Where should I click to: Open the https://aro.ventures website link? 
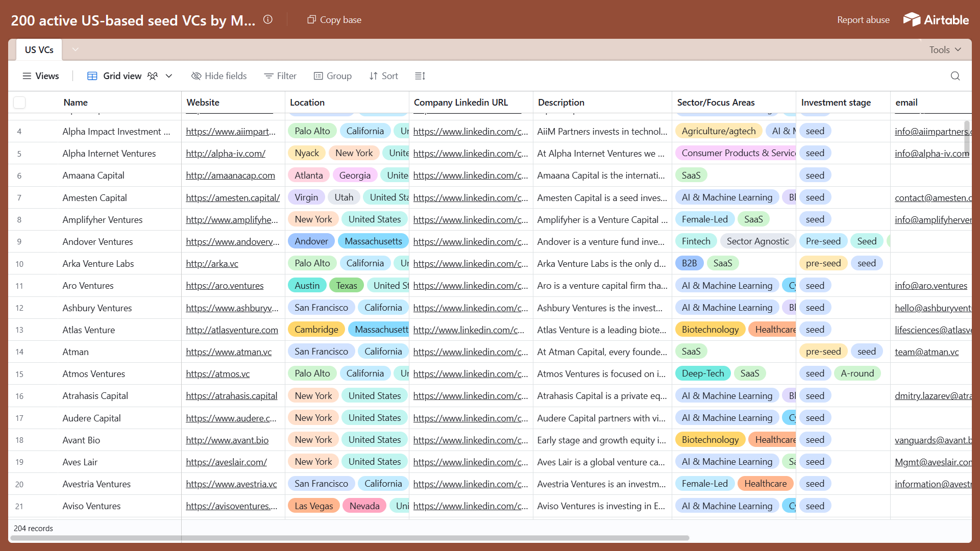[x=225, y=286]
